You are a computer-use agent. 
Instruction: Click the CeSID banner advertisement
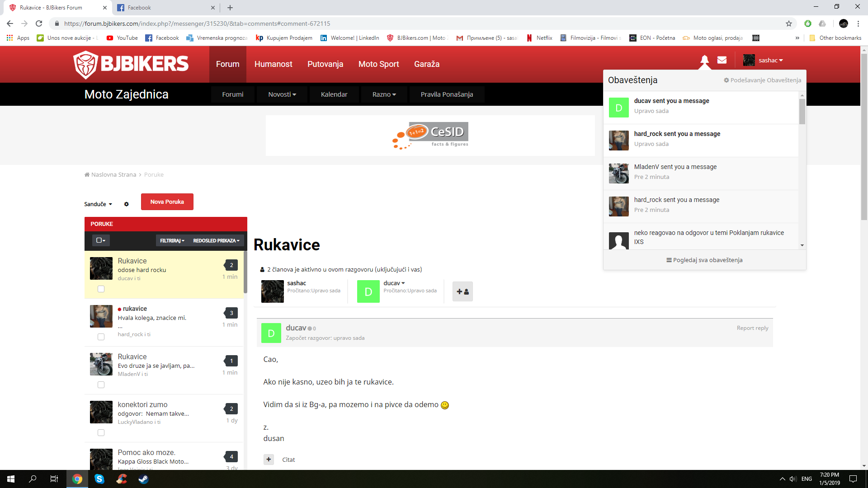point(430,136)
